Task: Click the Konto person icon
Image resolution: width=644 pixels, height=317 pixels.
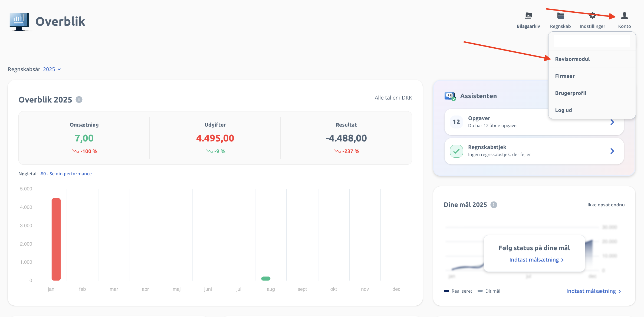Action: click(624, 16)
